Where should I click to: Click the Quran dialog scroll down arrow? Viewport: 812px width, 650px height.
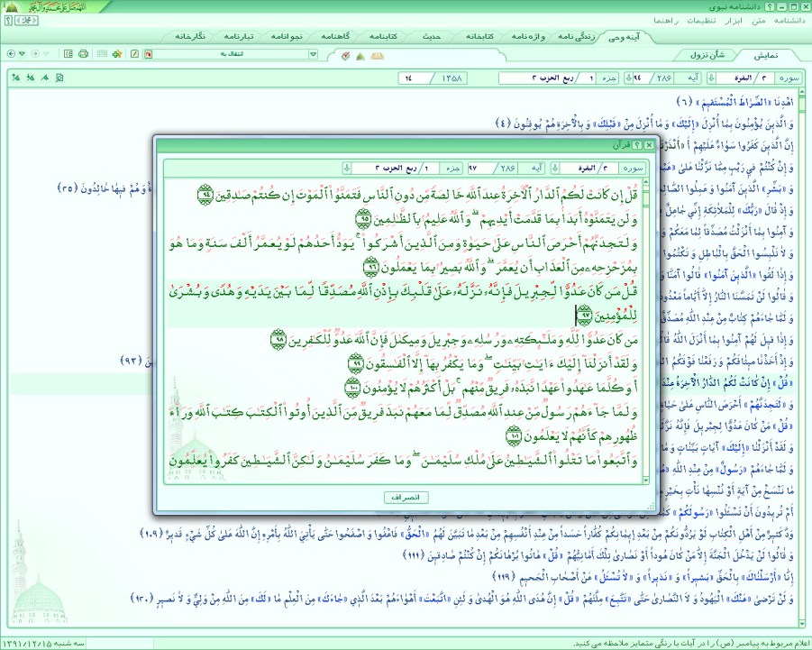[x=646, y=481]
